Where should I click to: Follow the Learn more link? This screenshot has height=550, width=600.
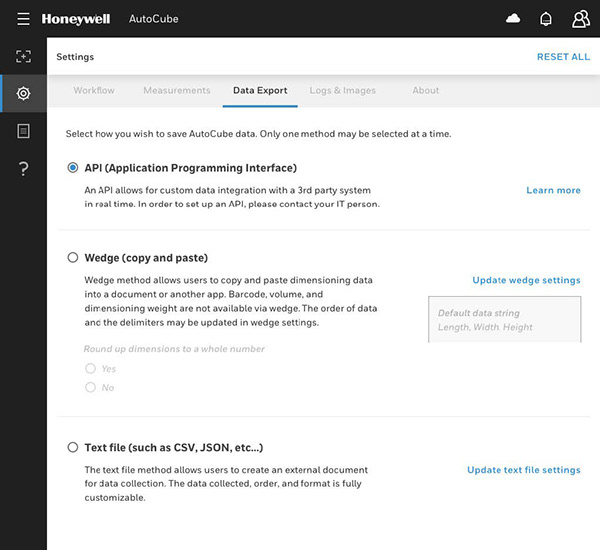pyautogui.click(x=553, y=190)
